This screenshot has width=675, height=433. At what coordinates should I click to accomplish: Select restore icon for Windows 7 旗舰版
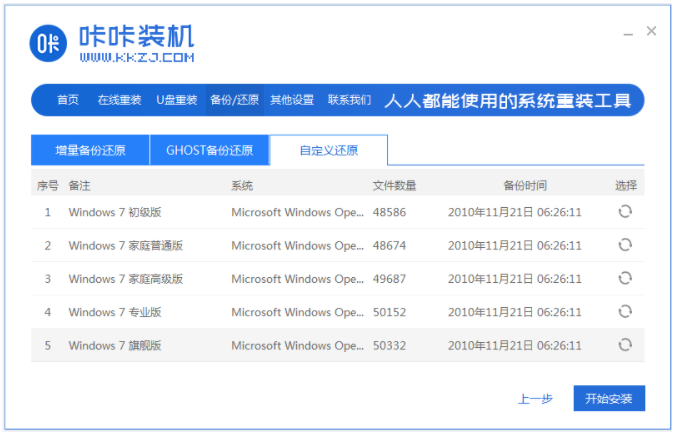[625, 345]
